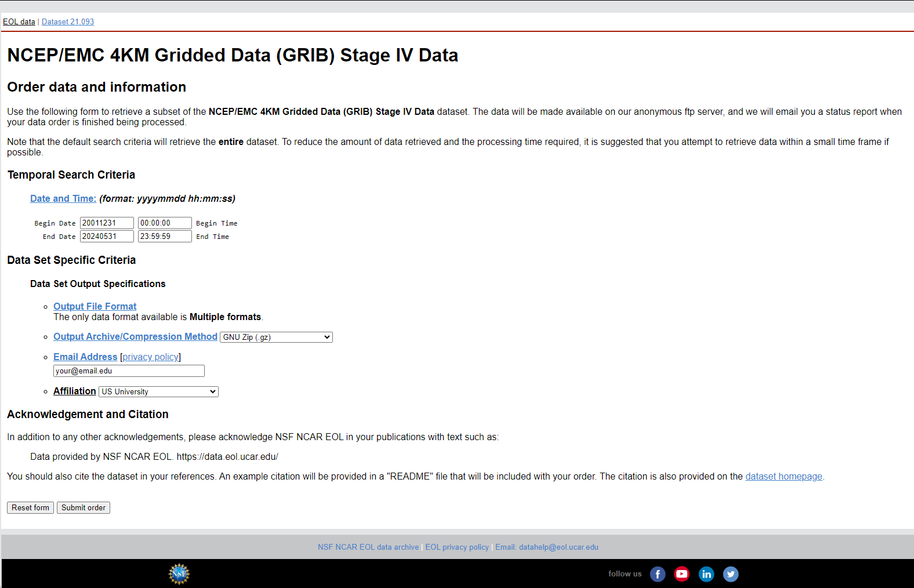Open the Date and Time help link

[63, 198]
